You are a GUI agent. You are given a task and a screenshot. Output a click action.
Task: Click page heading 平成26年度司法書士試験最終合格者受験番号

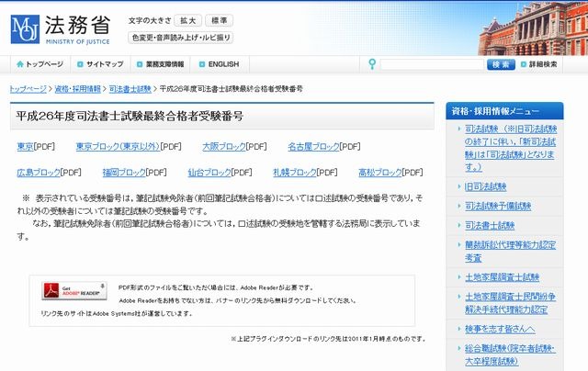[130, 116]
